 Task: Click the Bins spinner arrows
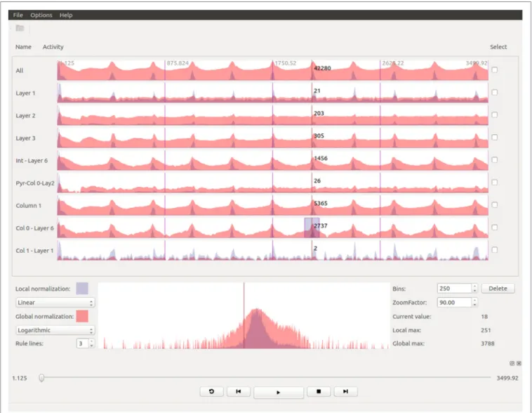[475, 289]
